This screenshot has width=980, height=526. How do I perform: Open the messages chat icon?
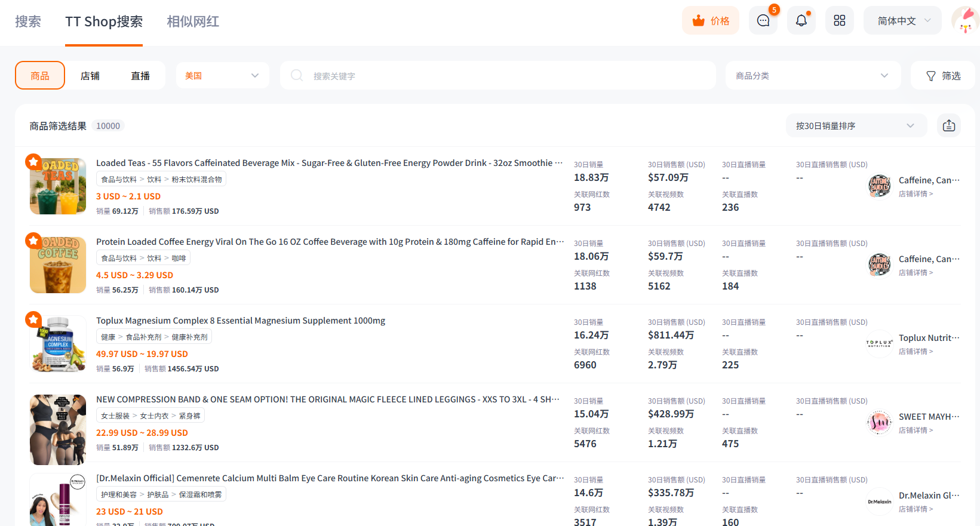click(763, 21)
